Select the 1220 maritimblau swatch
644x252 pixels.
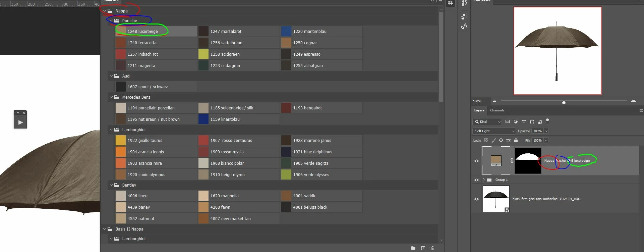(x=322, y=31)
